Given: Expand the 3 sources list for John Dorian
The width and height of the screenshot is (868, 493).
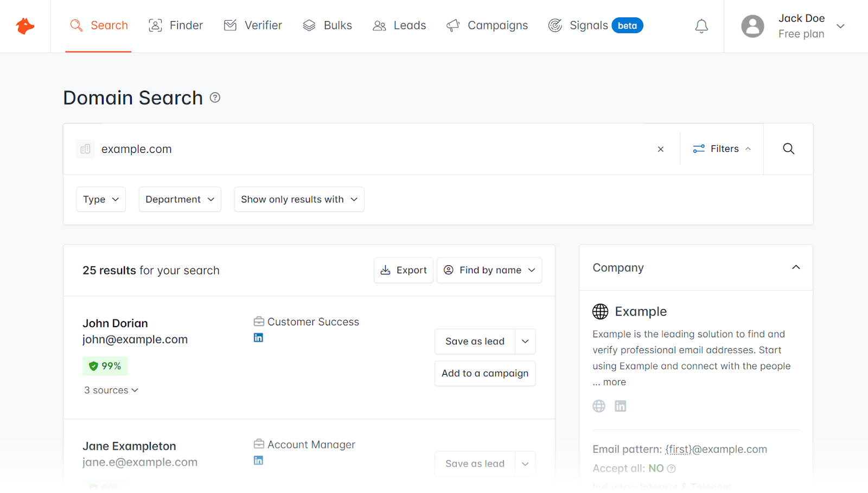Looking at the screenshot, I should [111, 389].
